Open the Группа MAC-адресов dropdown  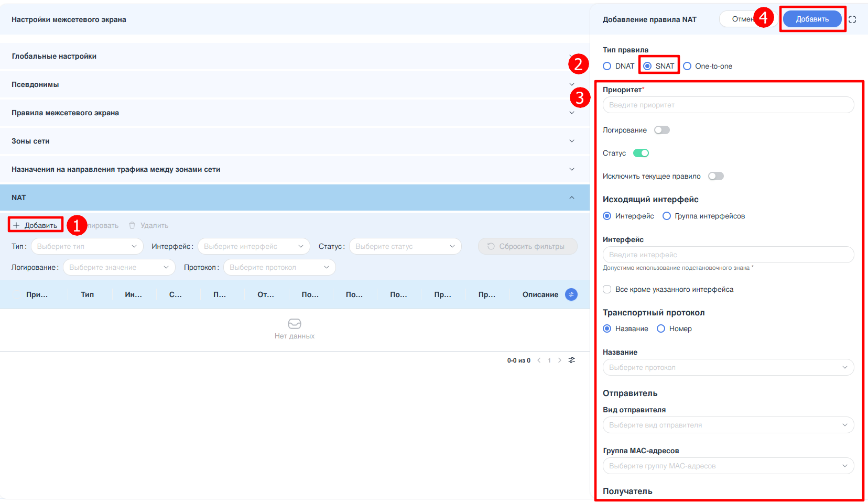click(x=728, y=466)
